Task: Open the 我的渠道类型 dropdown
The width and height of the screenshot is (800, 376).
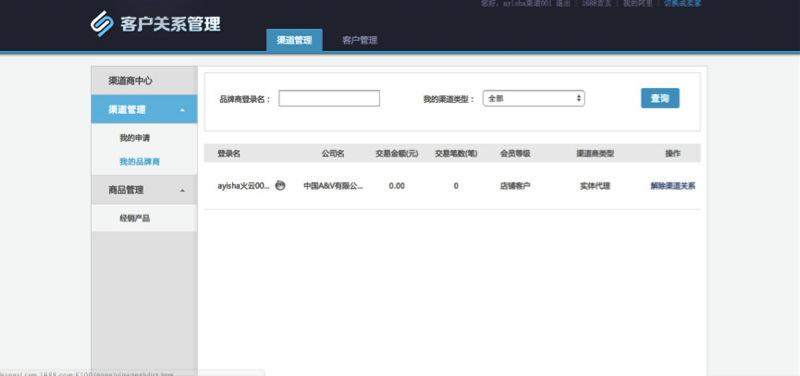Action: point(534,98)
